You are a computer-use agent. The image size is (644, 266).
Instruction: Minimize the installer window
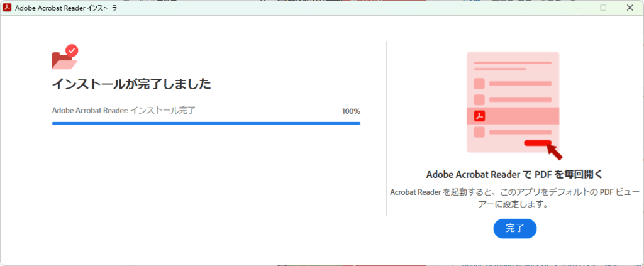point(575,8)
